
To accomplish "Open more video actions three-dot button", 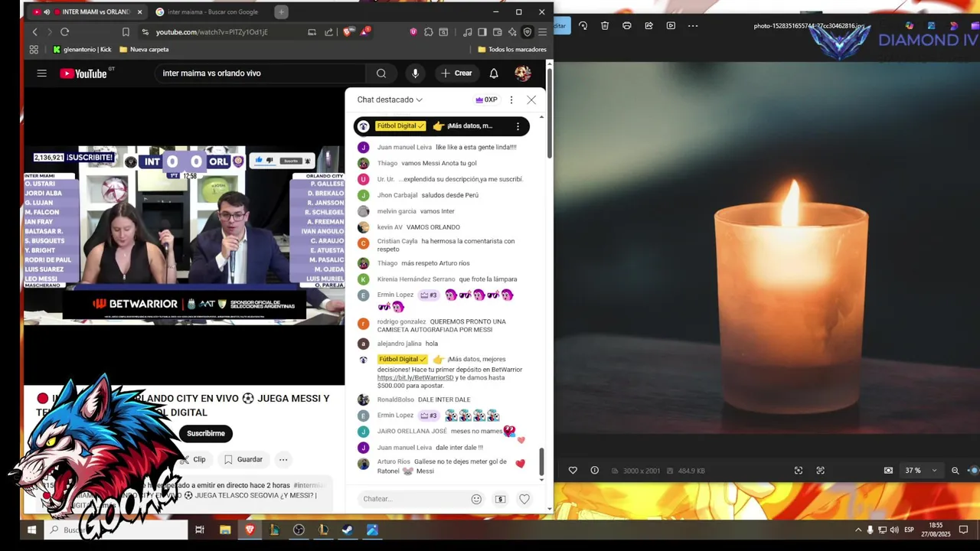I will pyautogui.click(x=283, y=460).
